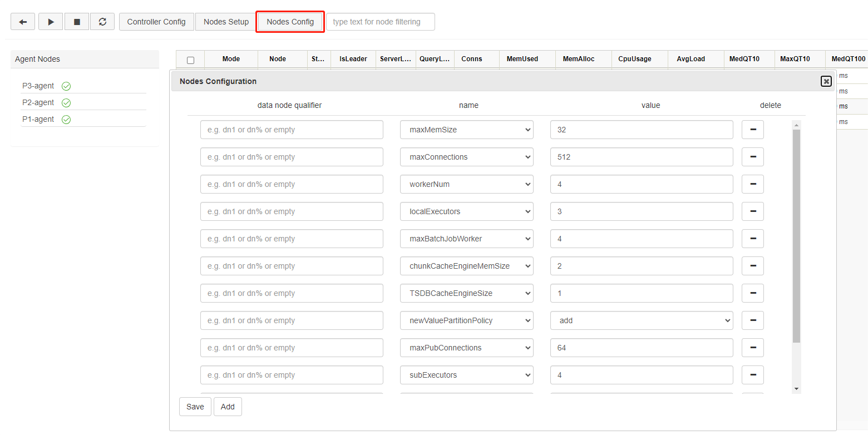868x435 pixels.
Task: Open the maxConnections name dropdown
Action: [x=466, y=157]
